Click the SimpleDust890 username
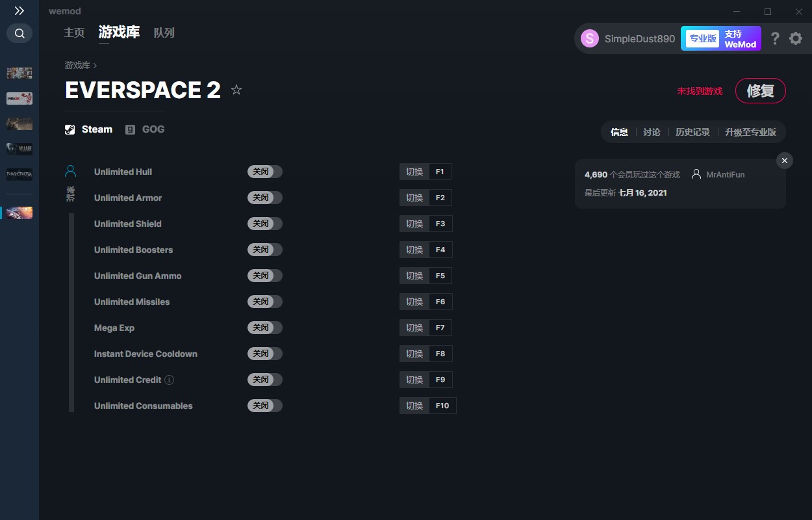 [x=640, y=38]
